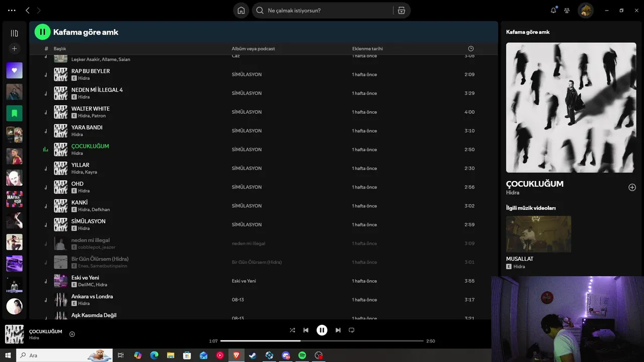
Task: Sort by the Başlık column header
Action: click(60, 49)
